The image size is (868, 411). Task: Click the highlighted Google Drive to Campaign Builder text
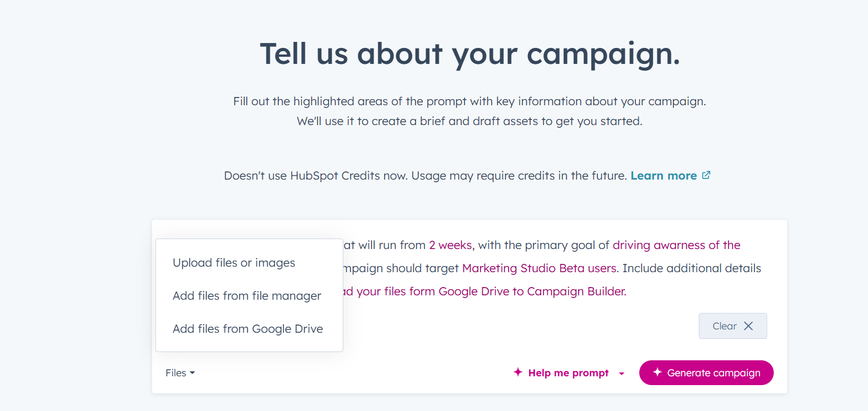pos(490,291)
